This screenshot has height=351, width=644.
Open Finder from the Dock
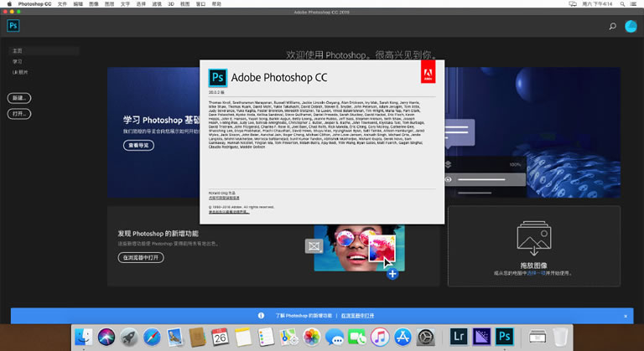[84, 337]
